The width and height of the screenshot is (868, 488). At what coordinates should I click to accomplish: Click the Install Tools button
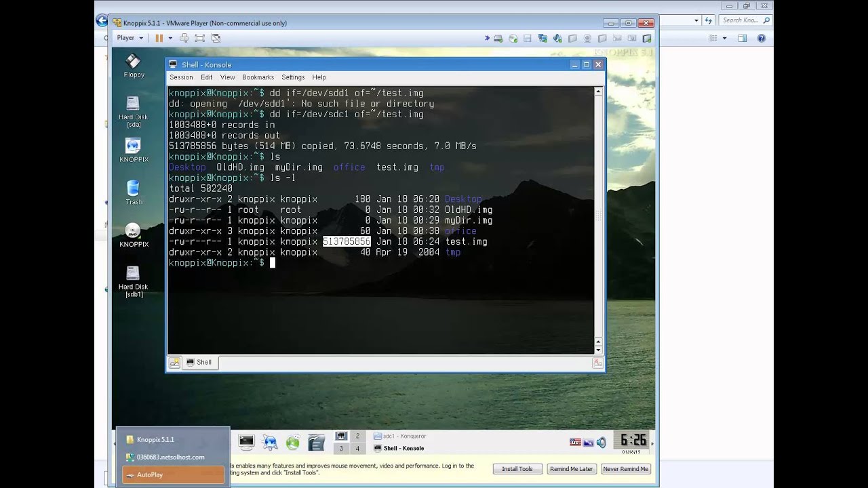[x=517, y=469]
